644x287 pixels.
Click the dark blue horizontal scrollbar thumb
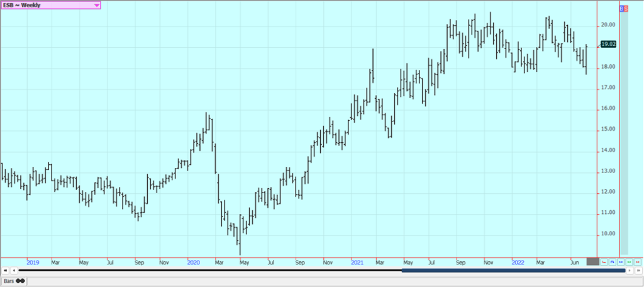tap(513, 270)
